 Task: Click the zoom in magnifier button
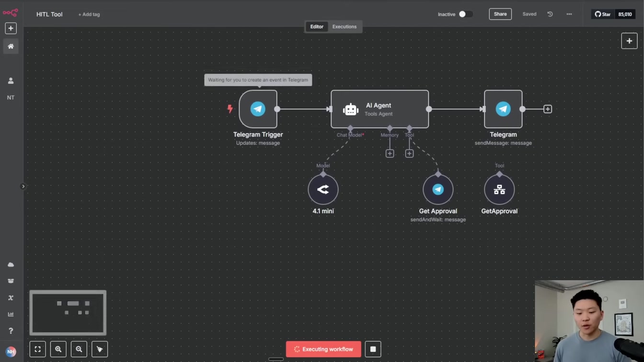(58, 349)
